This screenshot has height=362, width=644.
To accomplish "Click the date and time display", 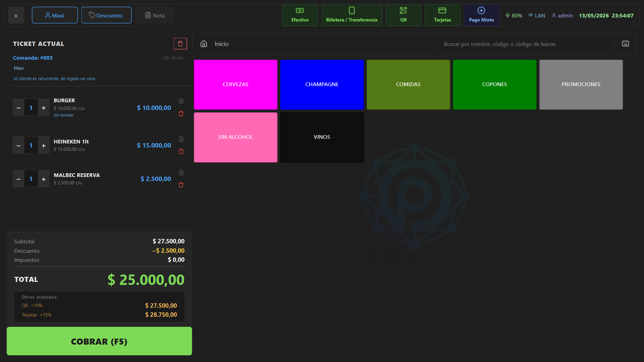I will tap(606, 15).
